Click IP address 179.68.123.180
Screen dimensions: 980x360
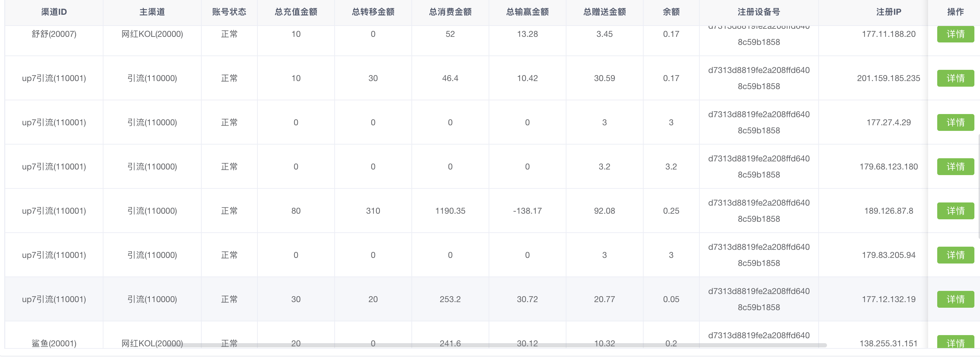[x=889, y=166]
